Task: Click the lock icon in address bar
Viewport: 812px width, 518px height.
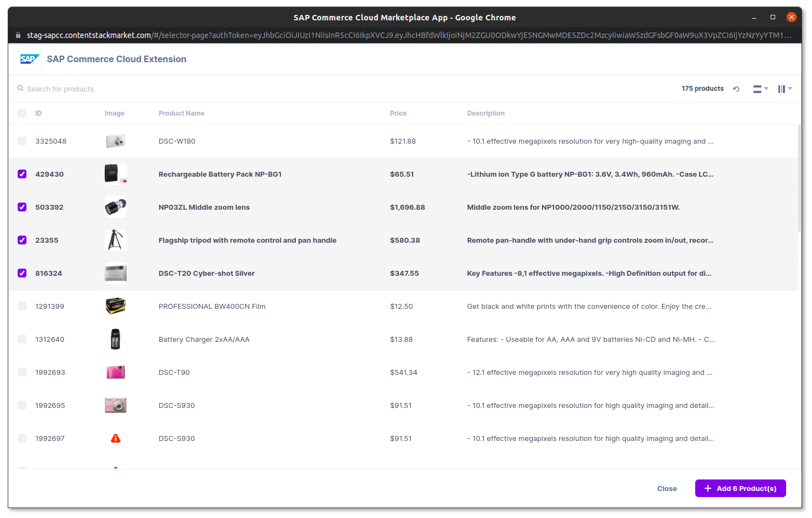Action: pos(19,35)
